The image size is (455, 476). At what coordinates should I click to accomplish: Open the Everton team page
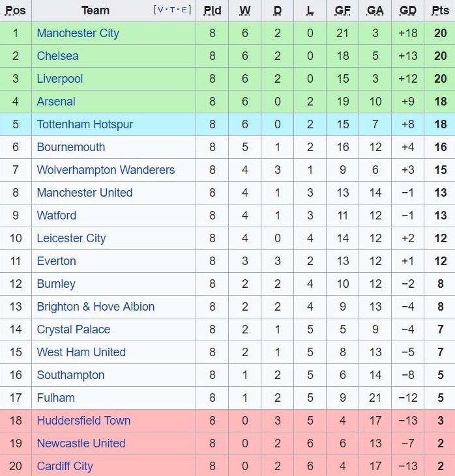[x=56, y=261]
